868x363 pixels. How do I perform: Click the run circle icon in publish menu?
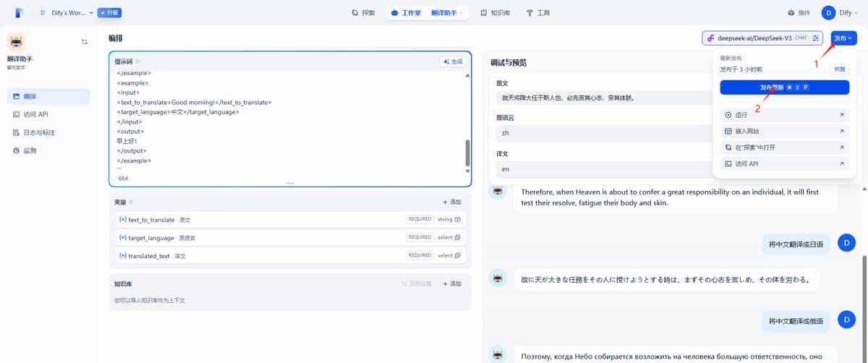[x=728, y=114]
